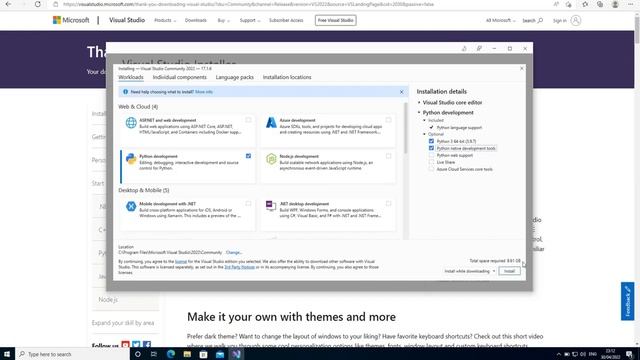Image resolution: width=640 pixels, height=360 pixels.
Task: Open the Windows Start menu
Action: pos(7,354)
